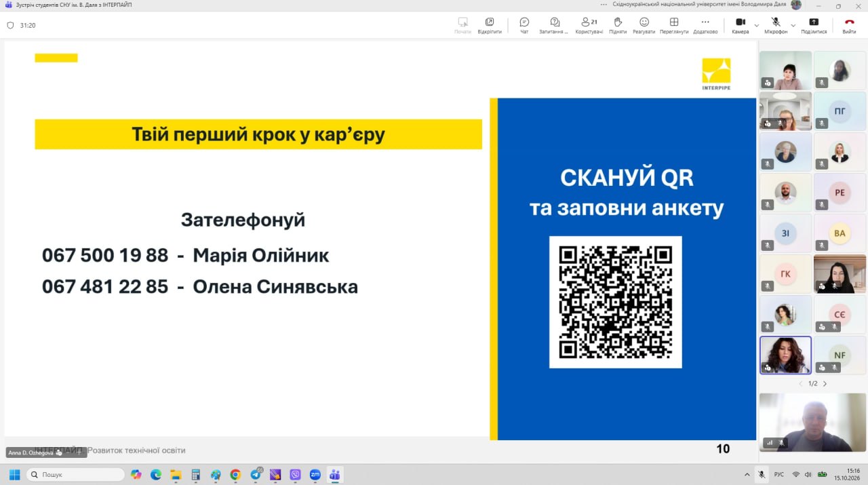Open Zoom from taskbar
868x485 pixels.
tap(315, 474)
